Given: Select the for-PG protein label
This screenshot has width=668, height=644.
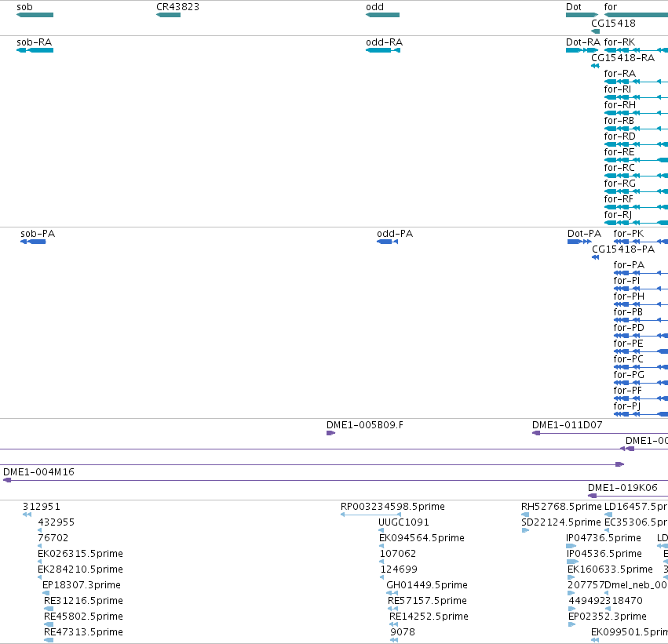Looking at the screenshot, I should pos(629,375).
